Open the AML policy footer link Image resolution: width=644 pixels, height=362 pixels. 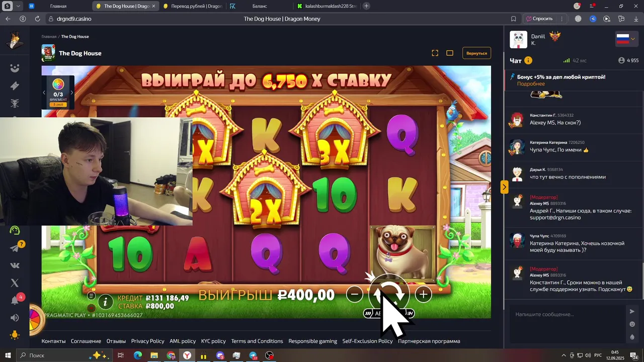183,341
